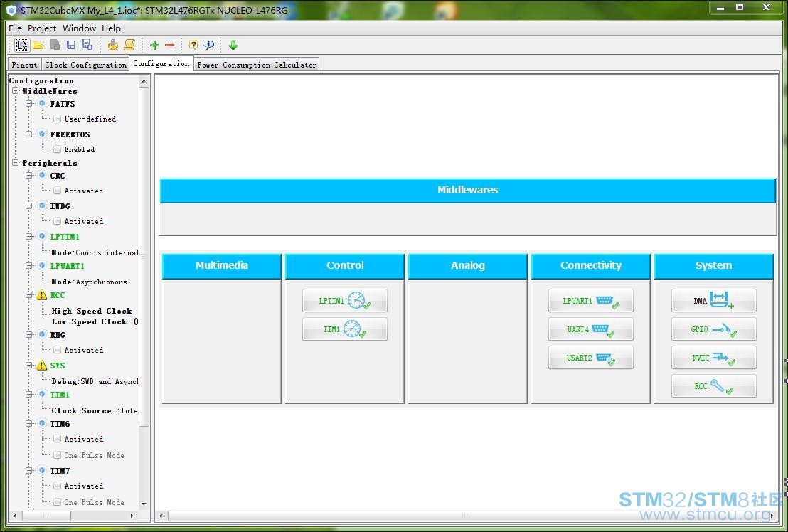Switch to Power Consumption Calculator tab
The height and width of the screenshot is (532, 788).
pyautogui.click(x=257, y=65)
